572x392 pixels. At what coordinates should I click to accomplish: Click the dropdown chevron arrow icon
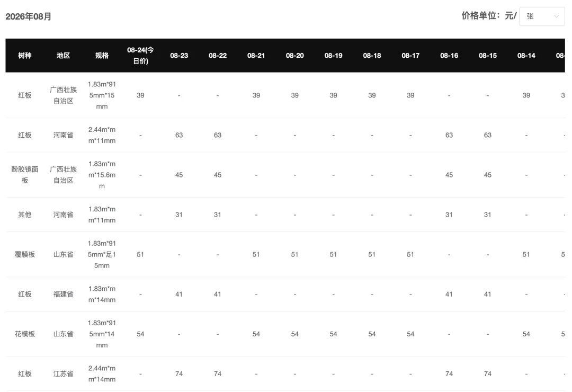(556, 16)
